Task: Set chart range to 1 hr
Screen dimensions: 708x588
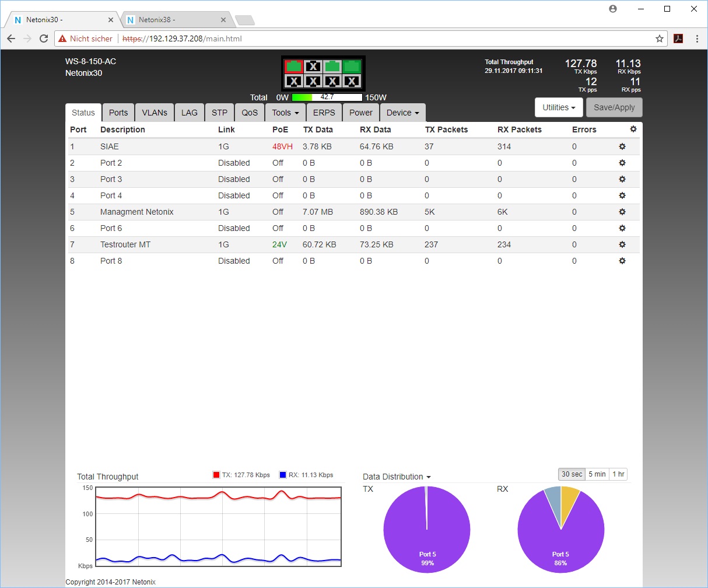Action: click(618, 474)
